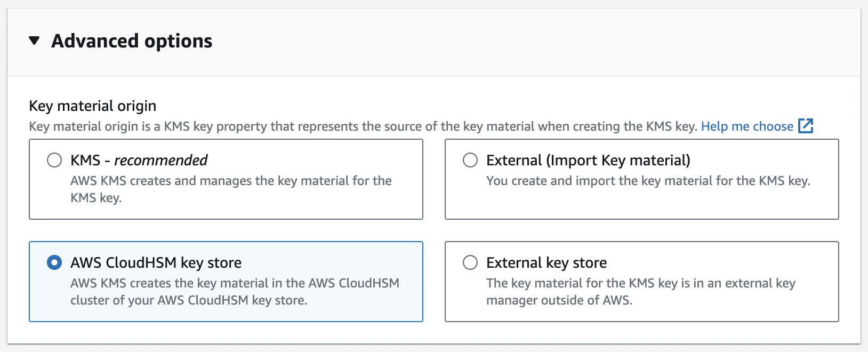The width and height of the screenshot is (868, 352).
Task: Click description 'AWS KMS creates the key material in the AWS CloudHSM'
Action: coord(235,292)
